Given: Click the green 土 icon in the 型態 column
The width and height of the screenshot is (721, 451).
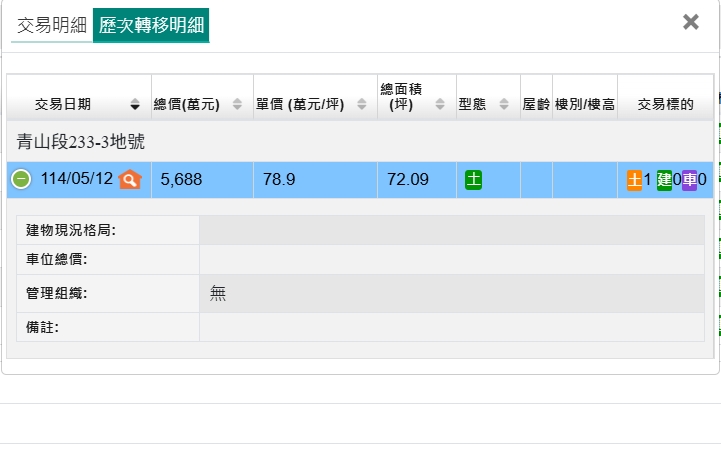Looking at the screenshot, I should pos(474,180).
